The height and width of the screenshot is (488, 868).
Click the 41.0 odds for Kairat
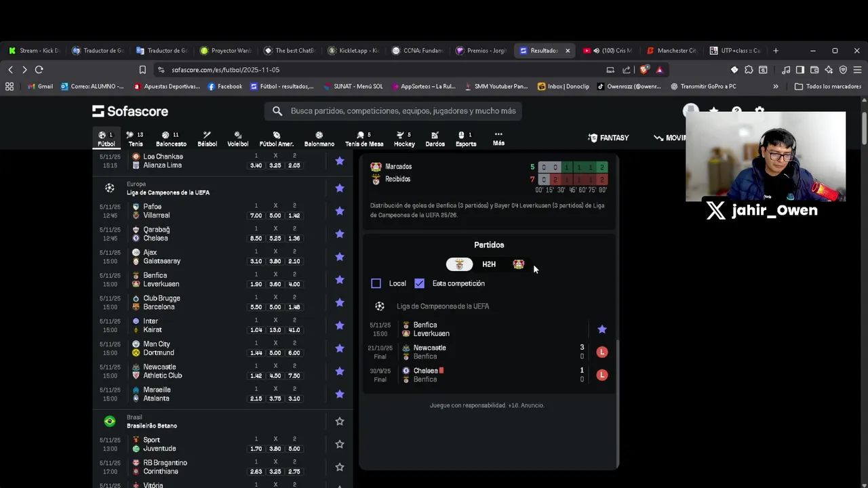[x=294, y=330]
